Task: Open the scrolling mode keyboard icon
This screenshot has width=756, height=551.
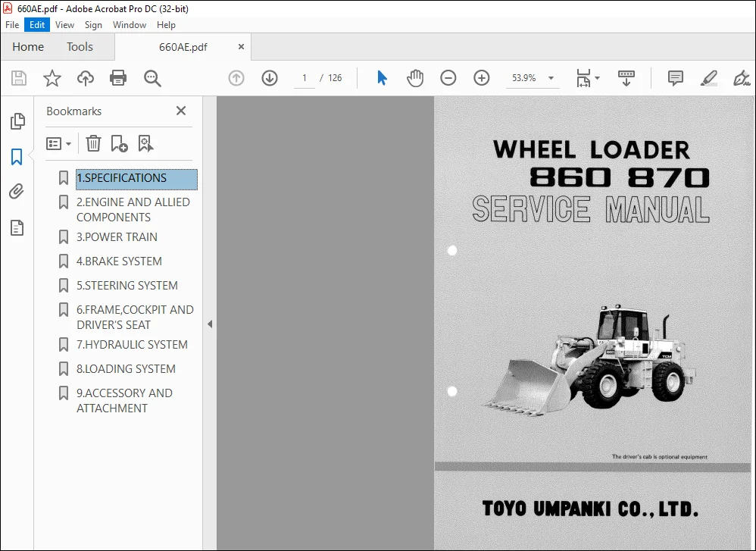Action: point(626,78)
